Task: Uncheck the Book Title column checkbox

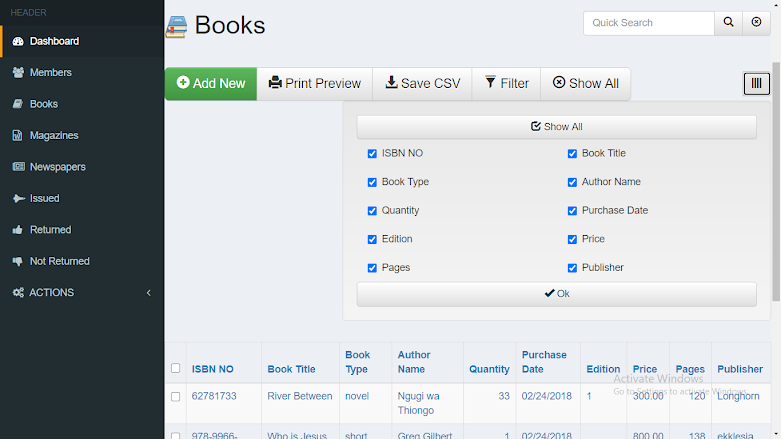Action: click(x=572, y=153)
